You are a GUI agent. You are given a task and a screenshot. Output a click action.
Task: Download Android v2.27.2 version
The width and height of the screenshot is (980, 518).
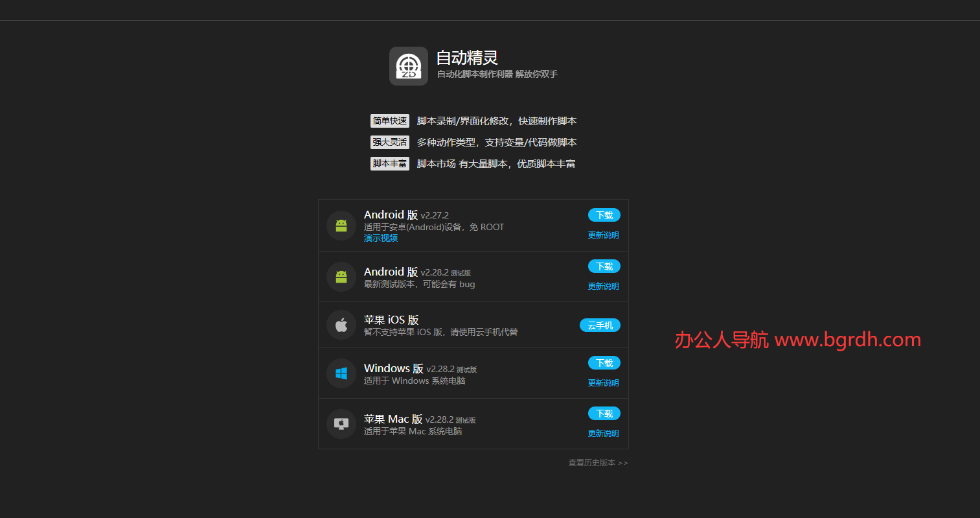[604, 215]
